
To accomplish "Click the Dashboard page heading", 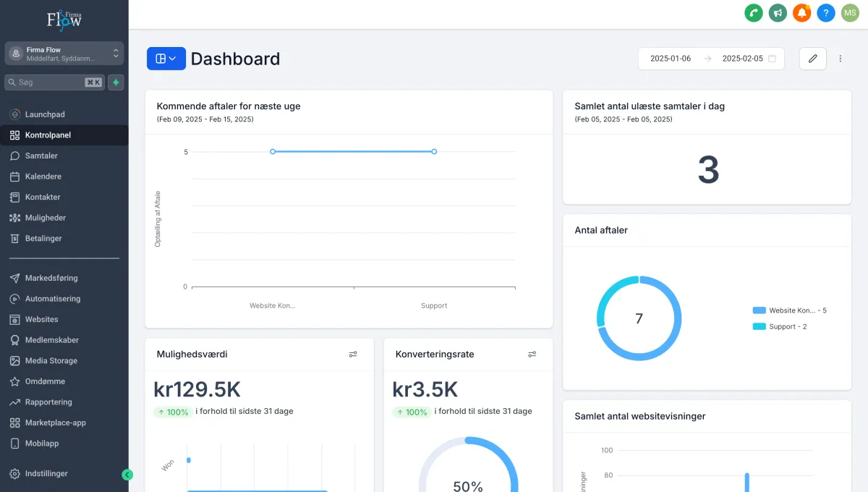I will [235, 59].
